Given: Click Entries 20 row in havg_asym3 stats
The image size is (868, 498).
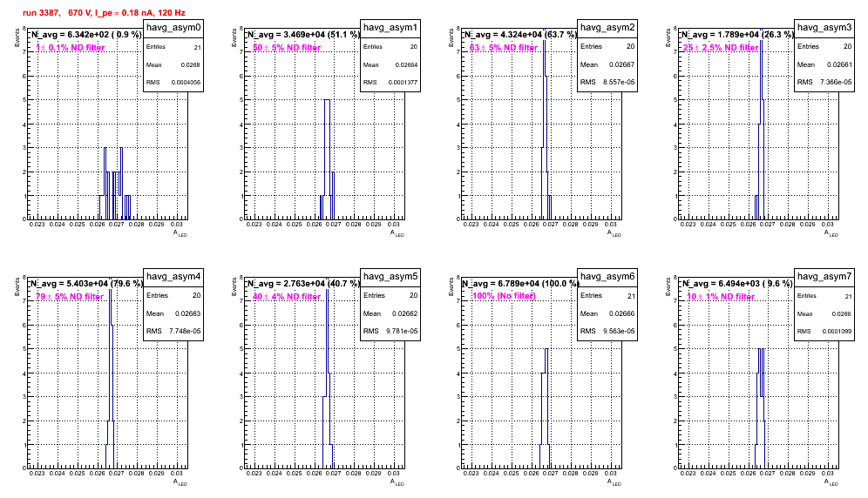Looking at the screenshot, I should tap(824, 47).
